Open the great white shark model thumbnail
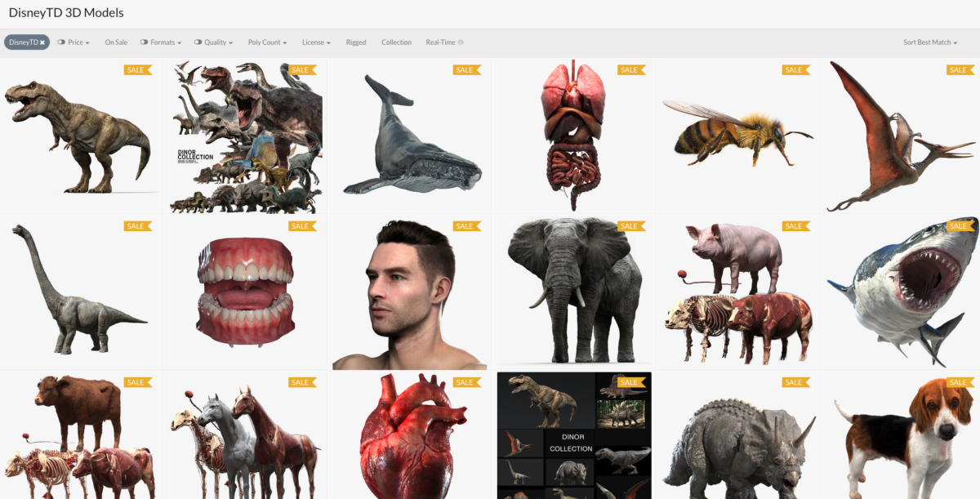The width and height of the screenshot is (980, 499). tap(902, 292)
